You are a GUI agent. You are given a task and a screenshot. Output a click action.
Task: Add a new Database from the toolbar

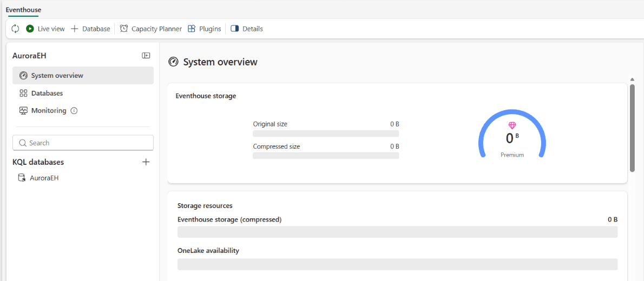(x=90, y=29)
